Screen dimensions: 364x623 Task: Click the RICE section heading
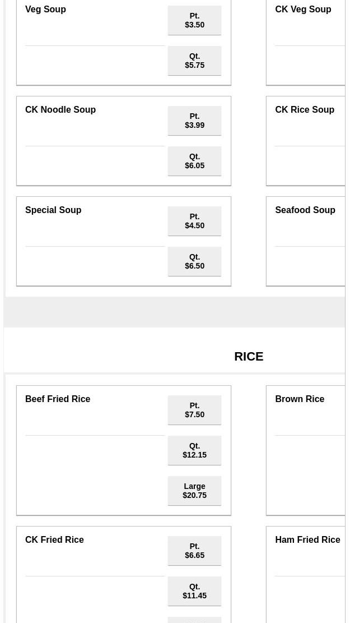coord(249,357)
